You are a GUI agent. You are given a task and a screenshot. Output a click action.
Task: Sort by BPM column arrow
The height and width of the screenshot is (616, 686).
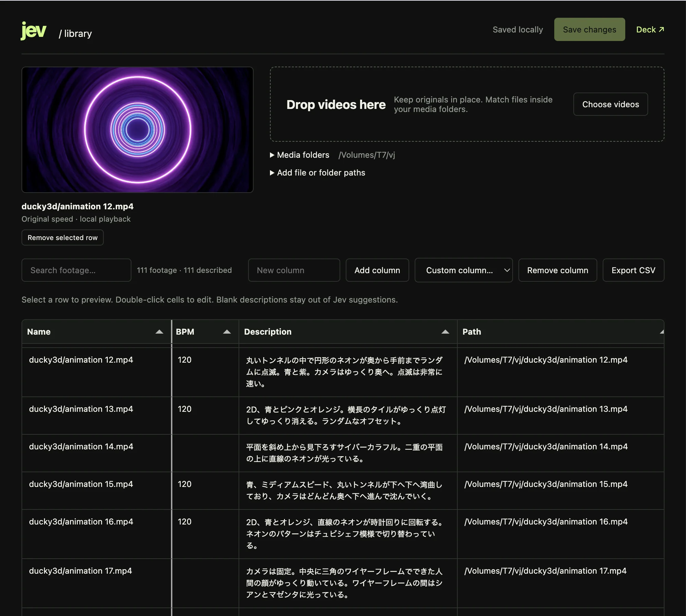[x=227, y=332]
